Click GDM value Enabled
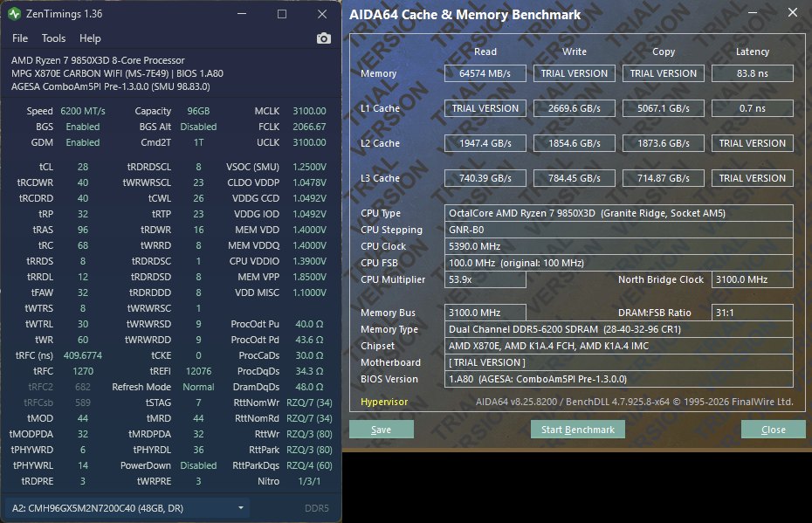812x523 pixels. (x=83, y=142)
